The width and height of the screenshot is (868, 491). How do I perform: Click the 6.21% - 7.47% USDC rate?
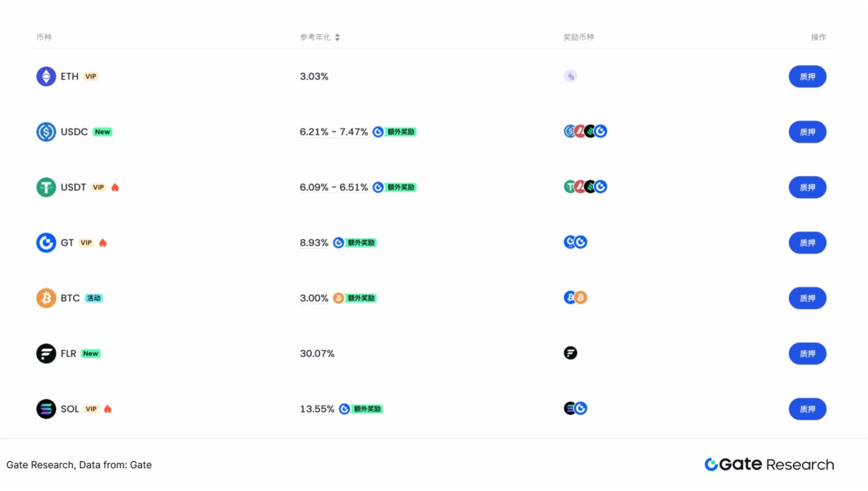pyautogui.click(x=333, y=132)
